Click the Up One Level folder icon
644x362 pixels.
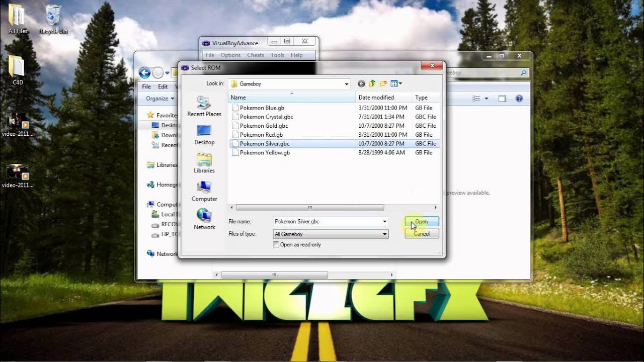pyautogui.click(x=372, y=83)
